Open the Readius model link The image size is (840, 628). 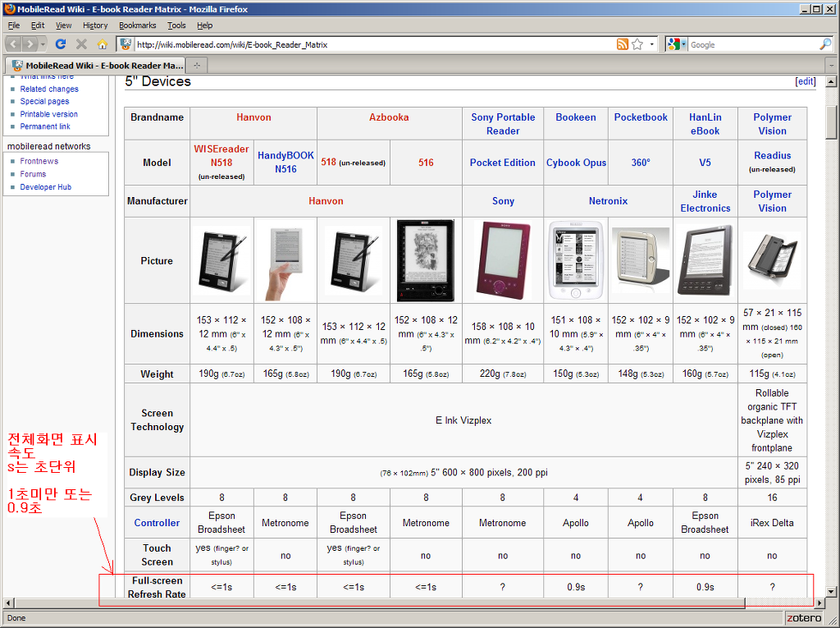[773, 155]
